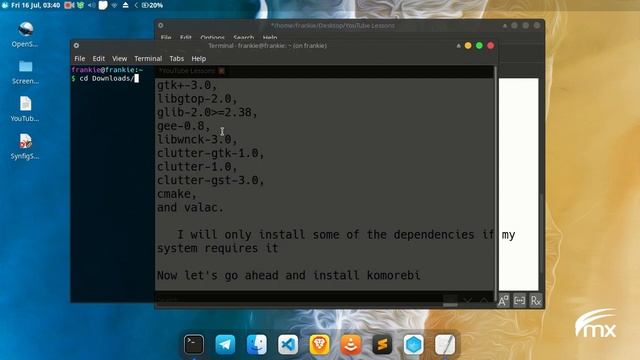Open the YouTub... text file on desktop
640x360 pixels.
tap(25, 109)
